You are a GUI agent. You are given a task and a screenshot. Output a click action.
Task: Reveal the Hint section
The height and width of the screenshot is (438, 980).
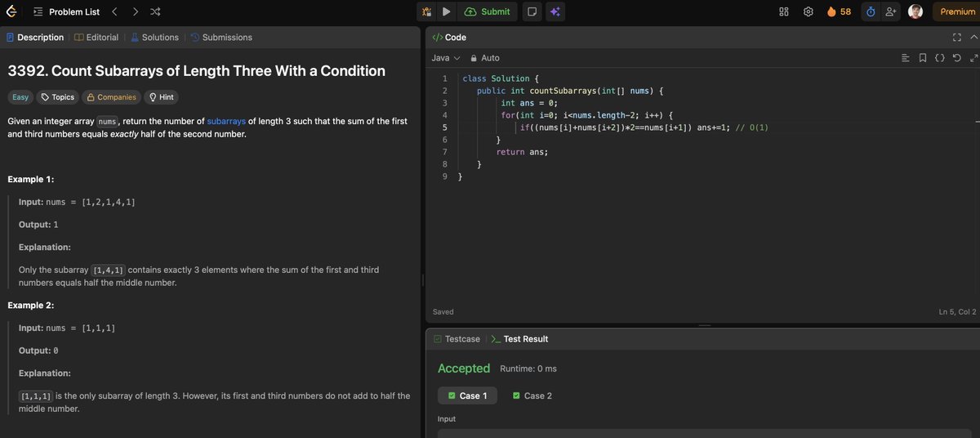point(161,97)
